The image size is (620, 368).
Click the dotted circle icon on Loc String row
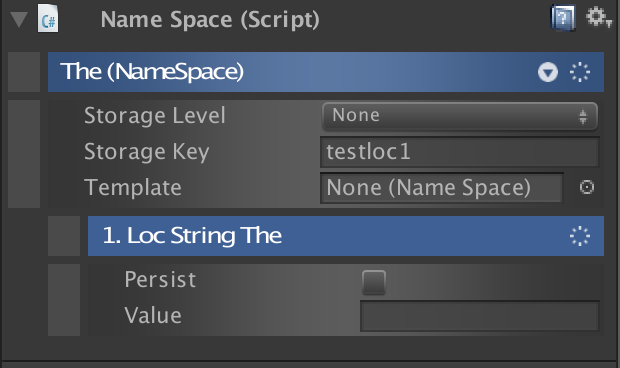click(580, 236)
